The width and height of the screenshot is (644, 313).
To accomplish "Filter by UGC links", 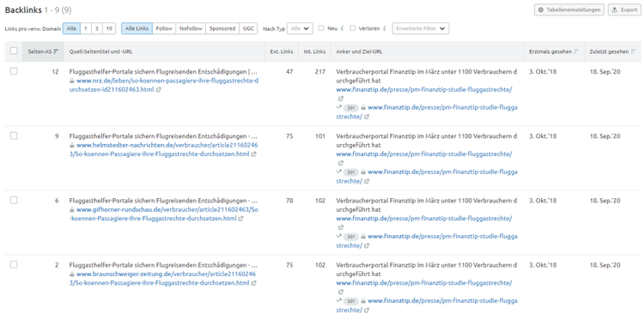I will point(248,28).
